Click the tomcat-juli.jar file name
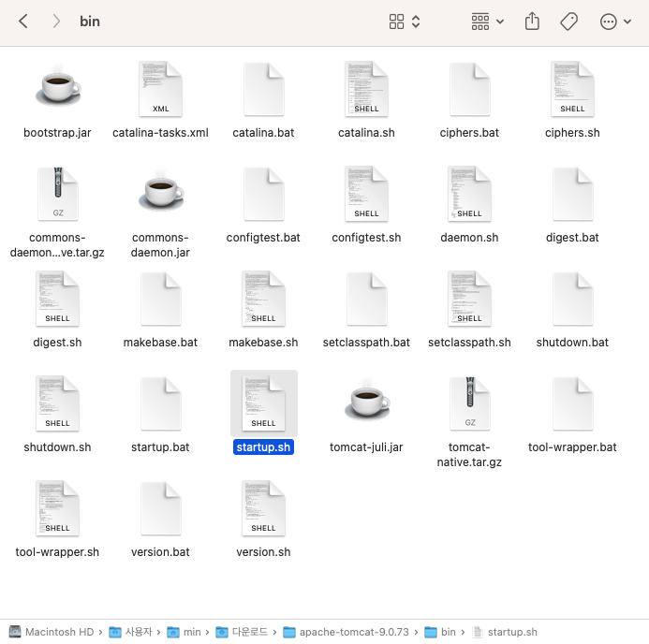This screenshot has height=644, width=649. click(x=366, y=447)
